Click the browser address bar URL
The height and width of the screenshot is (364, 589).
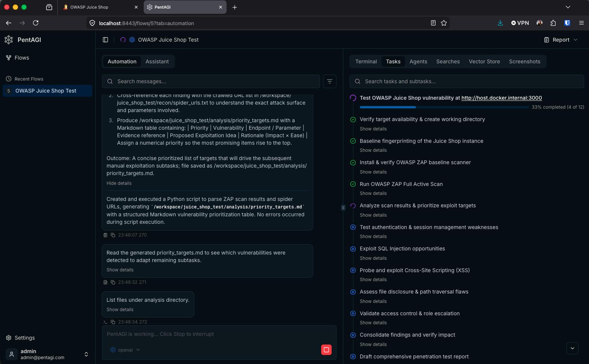[146, 23]
